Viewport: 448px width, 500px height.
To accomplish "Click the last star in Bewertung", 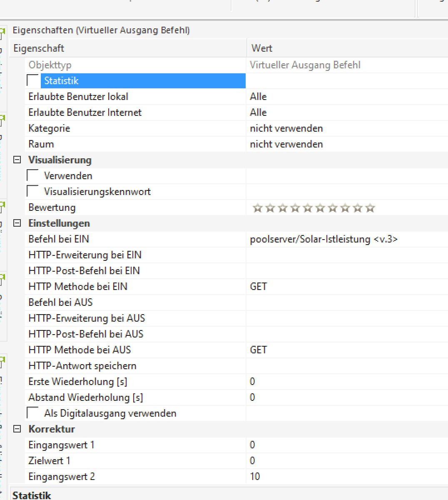I will (370, 208).
